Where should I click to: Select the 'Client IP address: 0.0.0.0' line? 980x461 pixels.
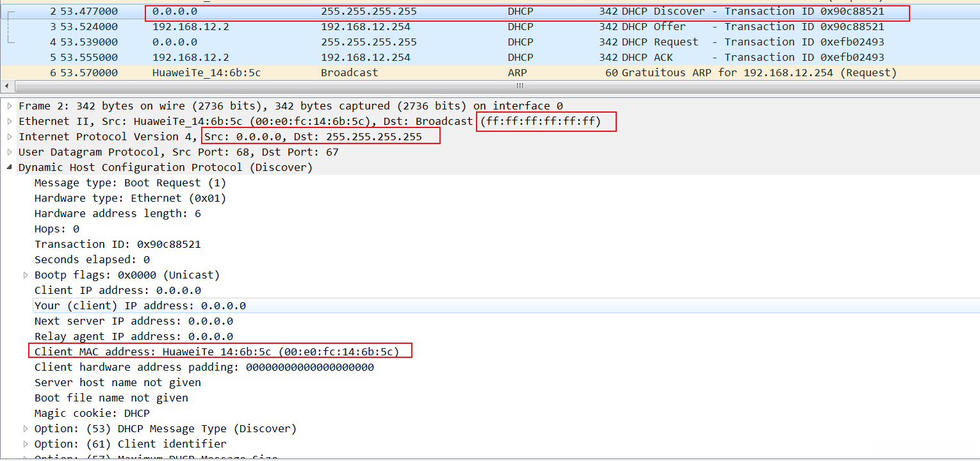point(117,290)
